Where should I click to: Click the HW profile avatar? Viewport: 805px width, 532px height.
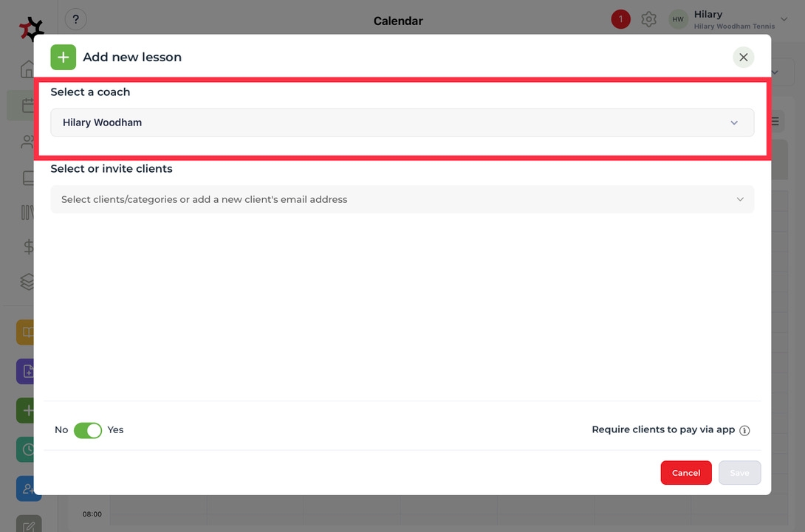point(678,20)
